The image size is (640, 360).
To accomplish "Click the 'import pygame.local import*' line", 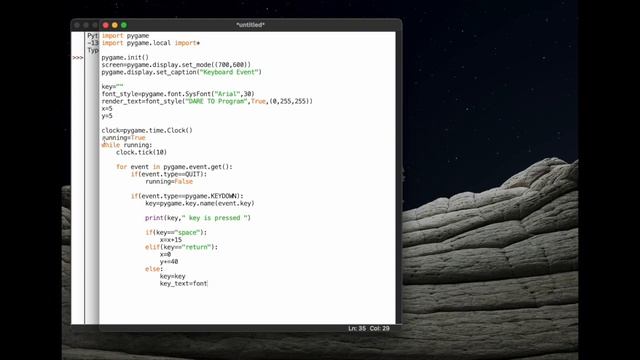I will (151, 43).
